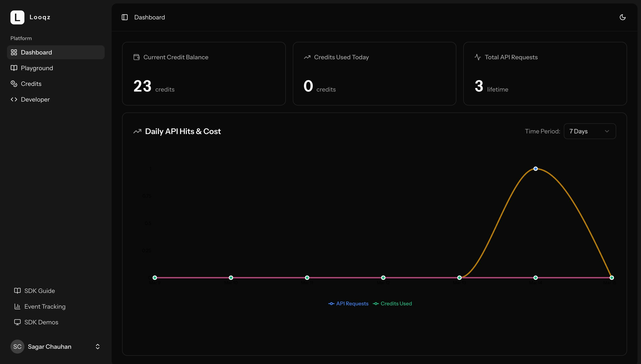The width and height of the screenshot is (641, 364).
Task: Click the wallet icon on Credit Balance card
Action: tap(136, 57)
